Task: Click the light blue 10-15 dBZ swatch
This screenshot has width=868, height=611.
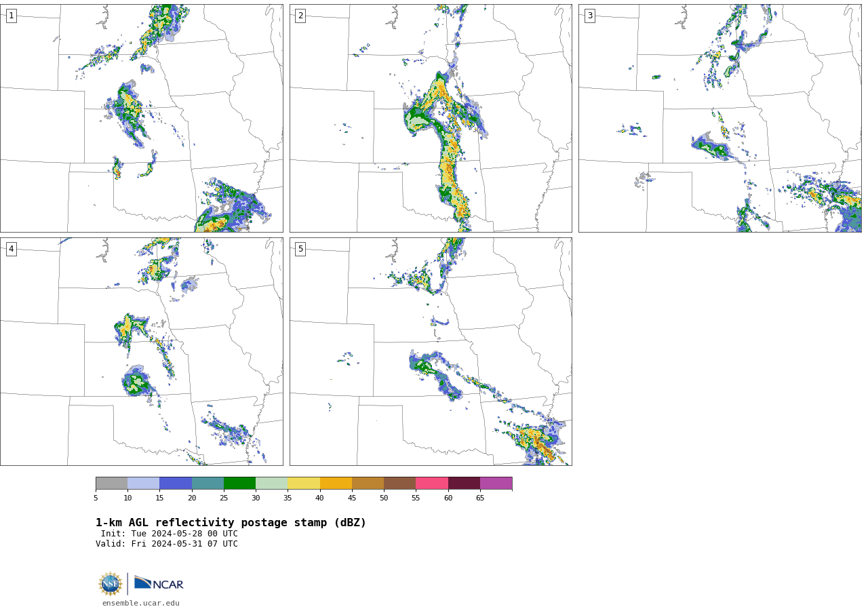Action: (144, 484)
